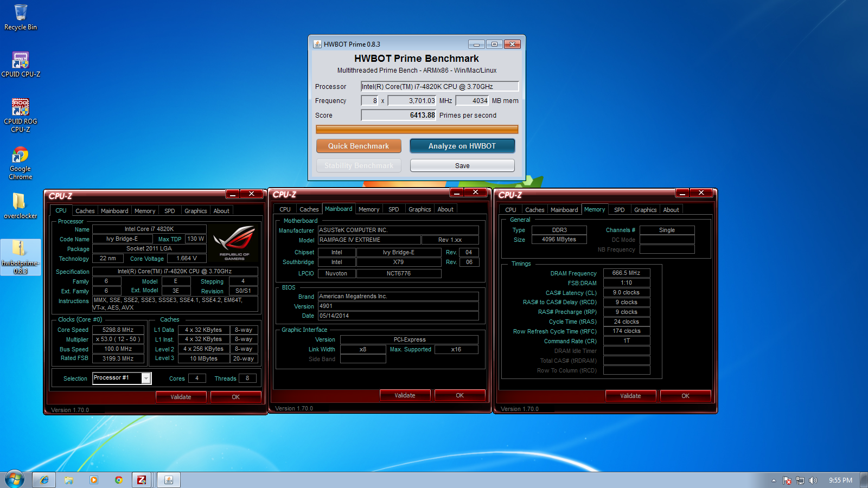The image size is (868, 488).
Task: Click the HWBOT Prime title bar Java icon
Action: [x=317, y=44]
